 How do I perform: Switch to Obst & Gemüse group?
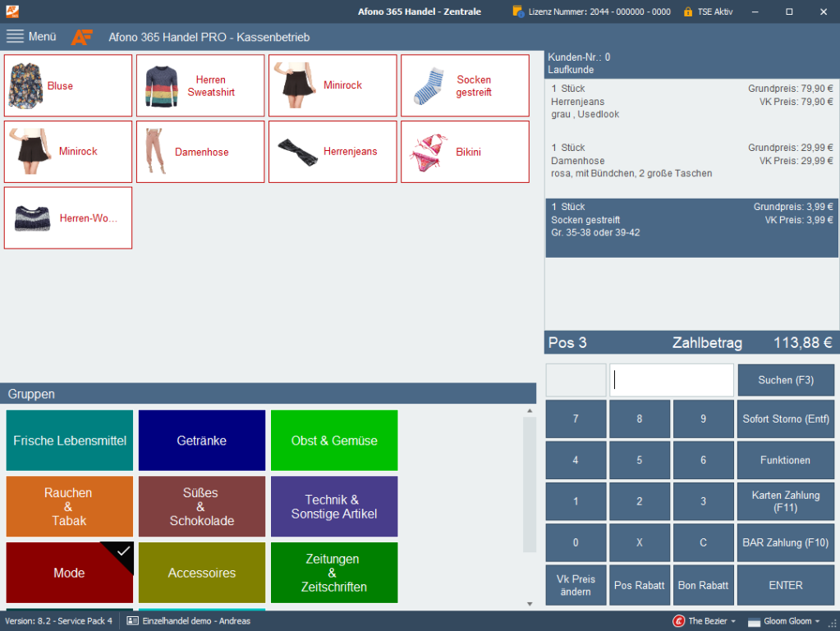(x=334, y=441)
